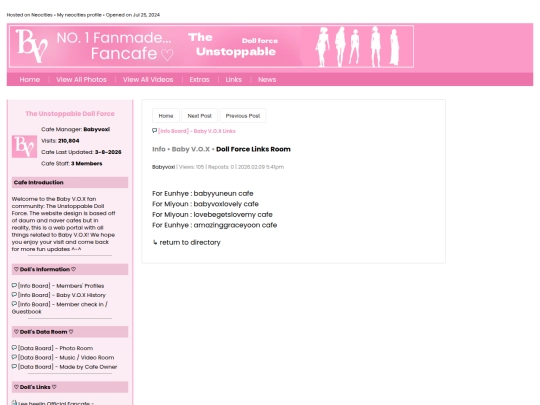Open the amazinggraceyoon cafe link
This screenshot has width=540, height=405.
tap(235, 225)
